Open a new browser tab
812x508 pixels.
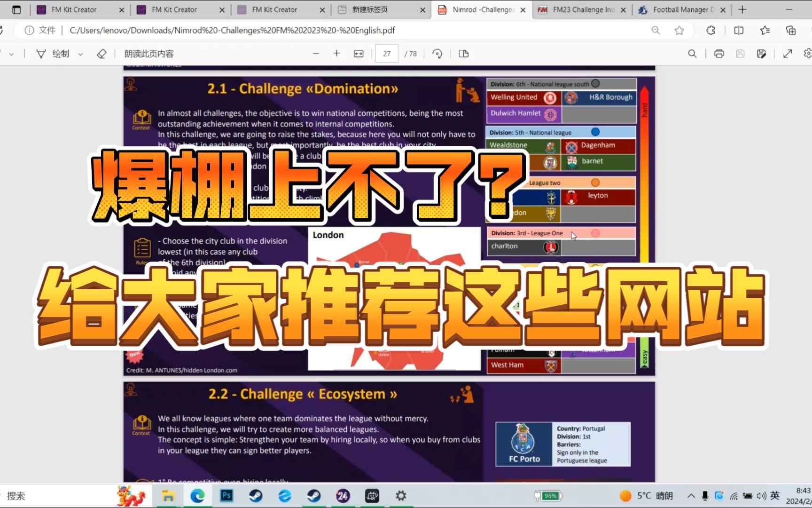pyautogui.click(x=742, y=9)
